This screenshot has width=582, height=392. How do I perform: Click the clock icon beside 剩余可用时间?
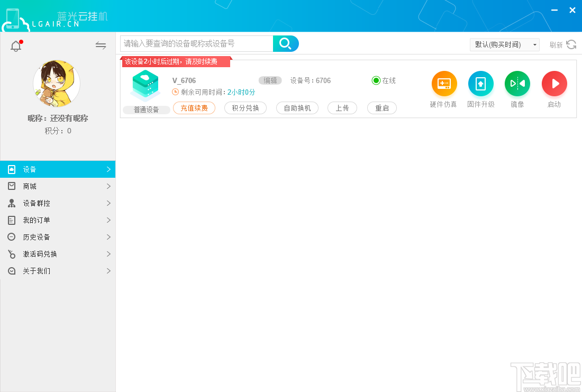click(176, 92)
